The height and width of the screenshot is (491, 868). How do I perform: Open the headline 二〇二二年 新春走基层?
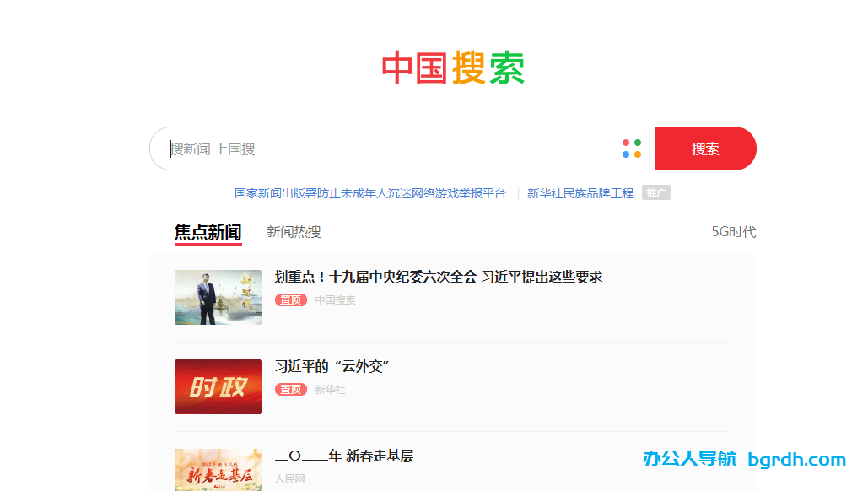click(344, 456)
